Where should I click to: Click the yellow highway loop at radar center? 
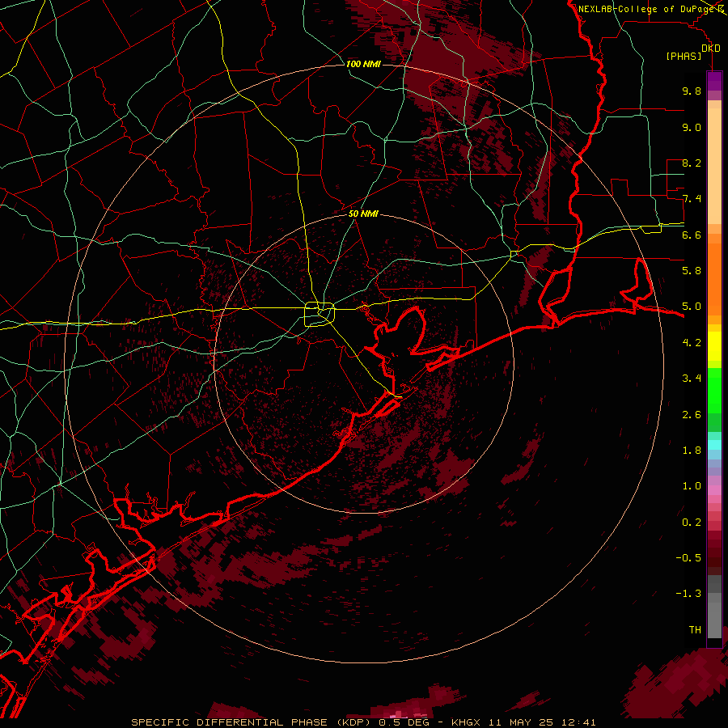point(320,315)
